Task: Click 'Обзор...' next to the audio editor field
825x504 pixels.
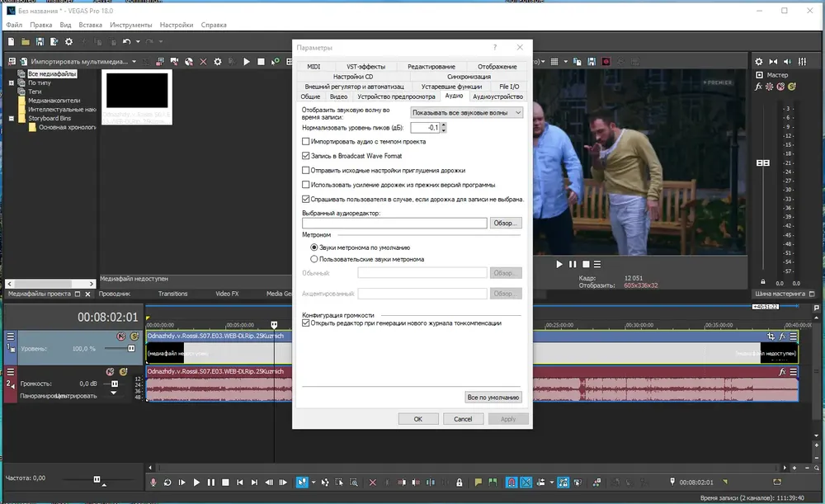Action: 506,223
